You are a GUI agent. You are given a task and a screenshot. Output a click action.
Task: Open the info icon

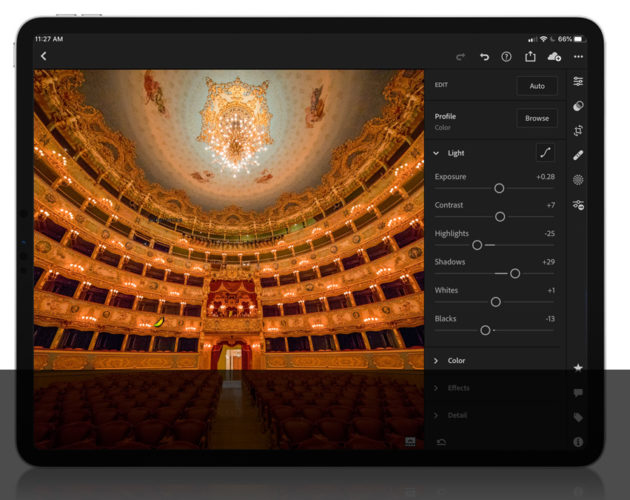[x=578, y=442]
